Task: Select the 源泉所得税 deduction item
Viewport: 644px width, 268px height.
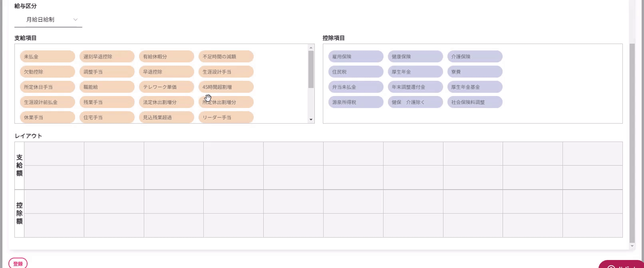Action: coord(356,102)
